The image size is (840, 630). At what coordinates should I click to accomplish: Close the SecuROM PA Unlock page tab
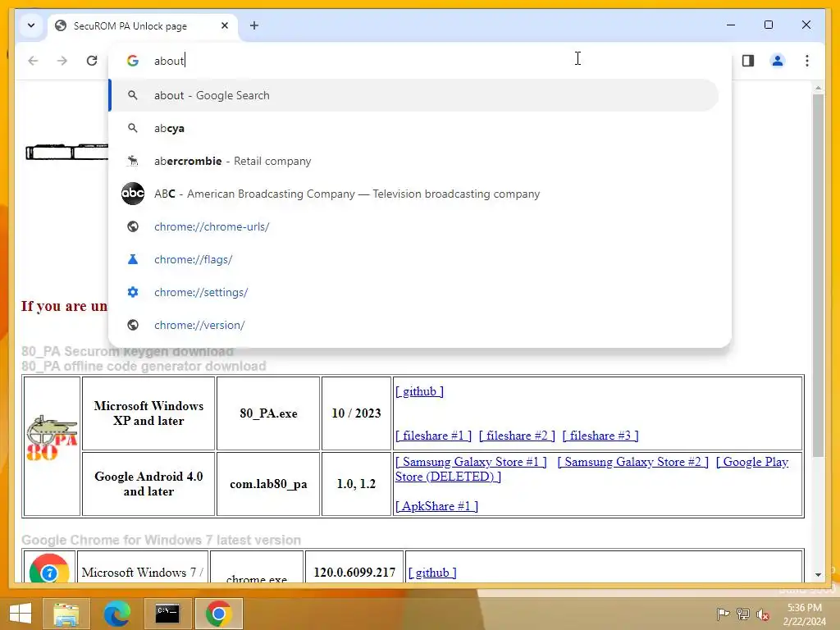[225, 25]
